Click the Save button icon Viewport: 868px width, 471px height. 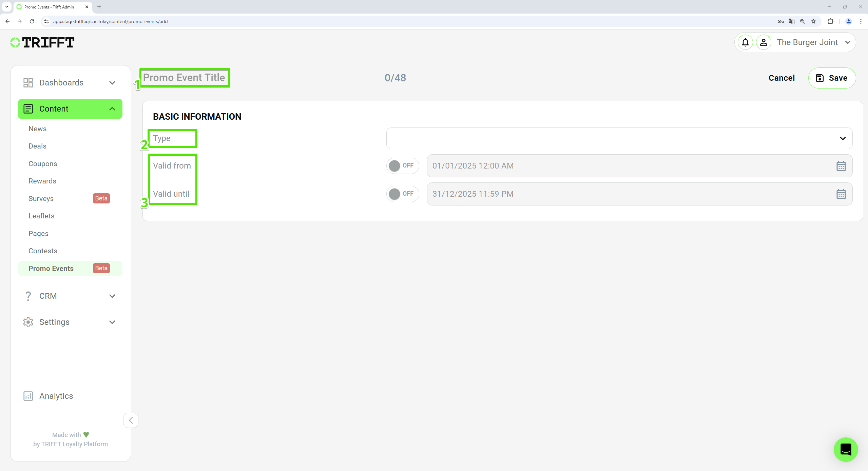point(819,77)
